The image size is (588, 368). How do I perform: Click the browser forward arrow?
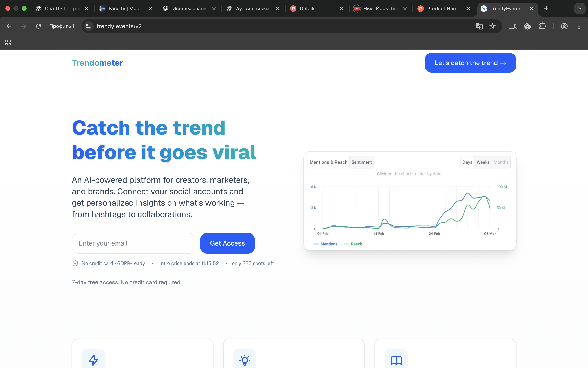pyautogui.click(x=23, y=26)
